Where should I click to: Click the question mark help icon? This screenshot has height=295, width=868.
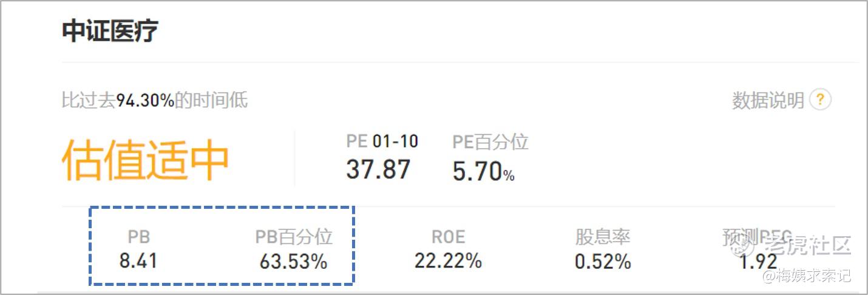[820, 100]
